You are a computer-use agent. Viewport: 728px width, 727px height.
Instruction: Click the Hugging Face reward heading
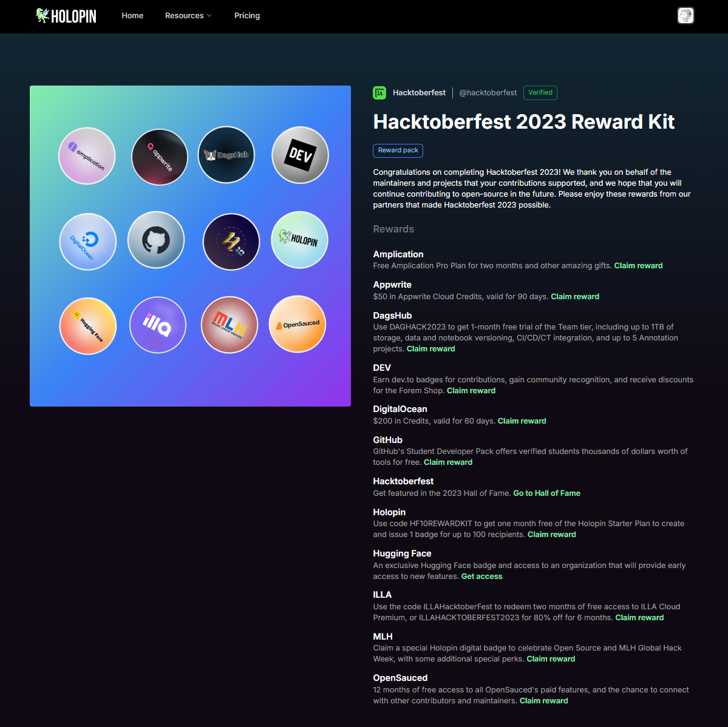click(x=402, y=553)
